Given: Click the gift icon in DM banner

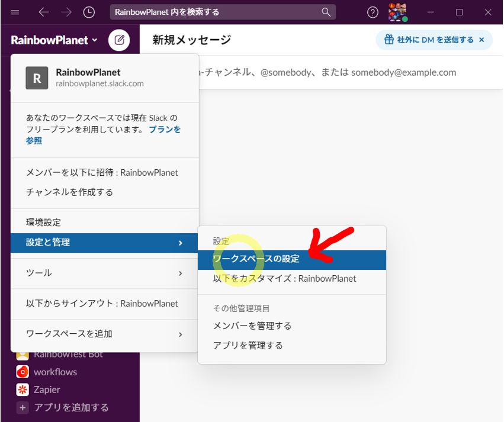Looking at the screenshot, I should 389,40.
